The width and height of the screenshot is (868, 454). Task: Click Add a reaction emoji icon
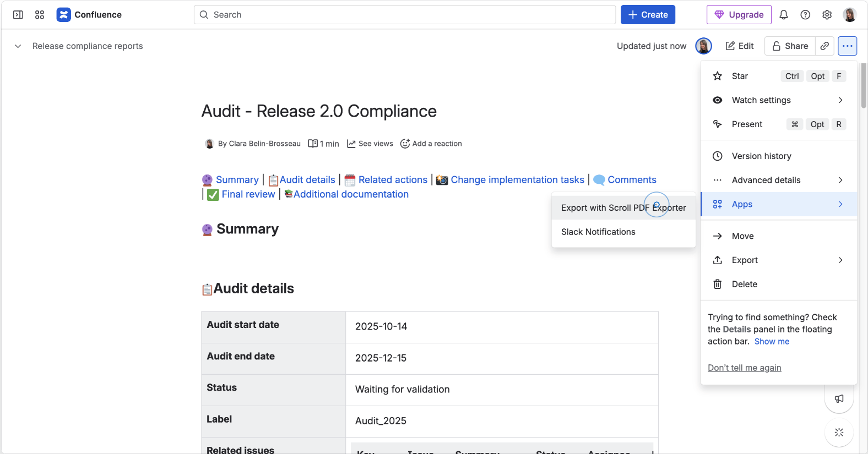[405, 144]
